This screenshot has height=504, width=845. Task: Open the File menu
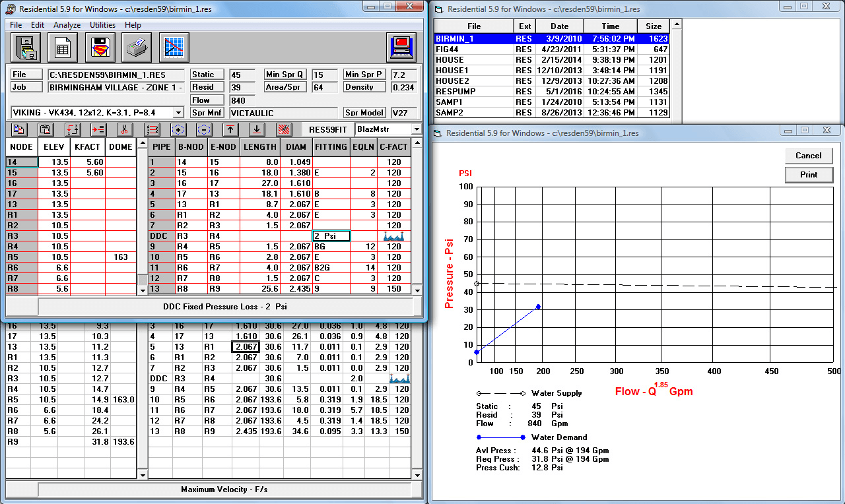pos(16,25)
